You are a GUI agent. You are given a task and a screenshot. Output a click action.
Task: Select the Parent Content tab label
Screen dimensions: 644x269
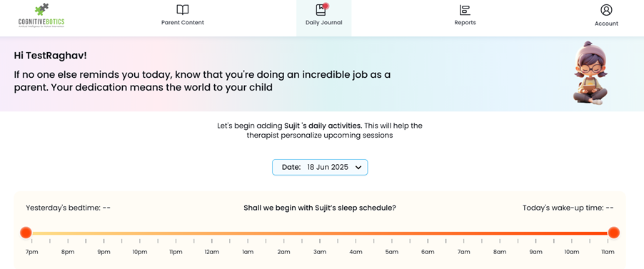[182, 23]
